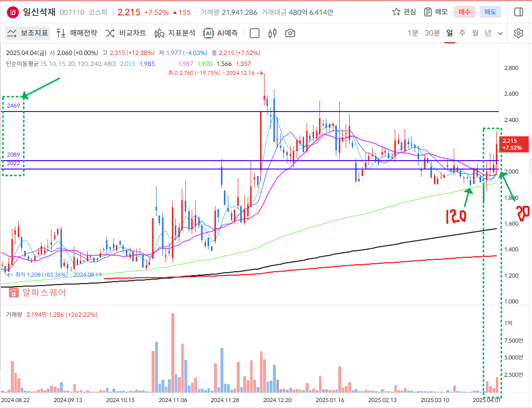
Task: Click the 최저 1,208 low marker
Action: (x=54, y=275)
